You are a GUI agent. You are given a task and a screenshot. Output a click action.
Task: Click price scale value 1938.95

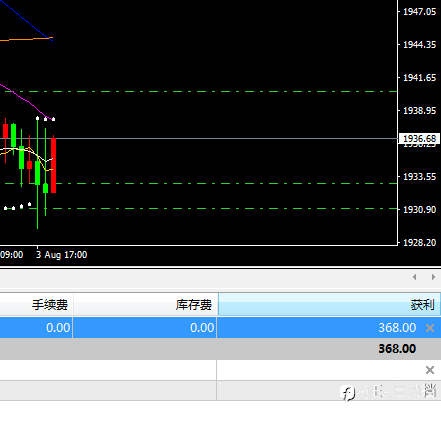click(419, 111)
